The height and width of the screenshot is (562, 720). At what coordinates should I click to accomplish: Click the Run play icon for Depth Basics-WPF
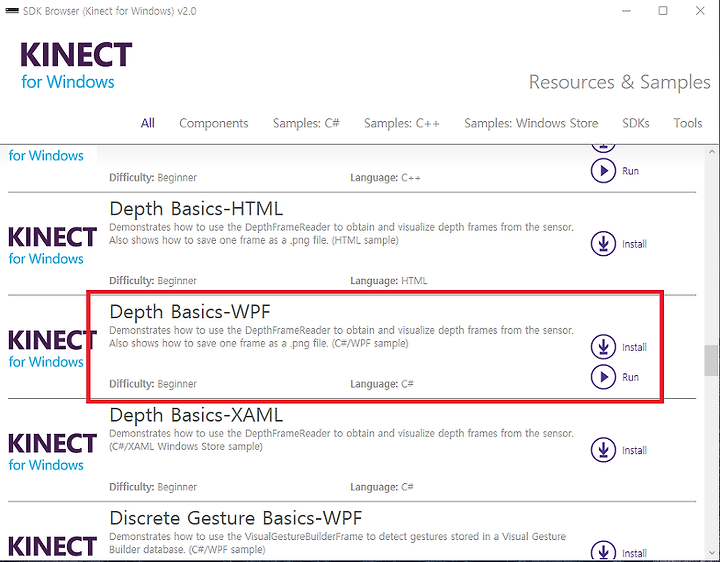(603, 377)
